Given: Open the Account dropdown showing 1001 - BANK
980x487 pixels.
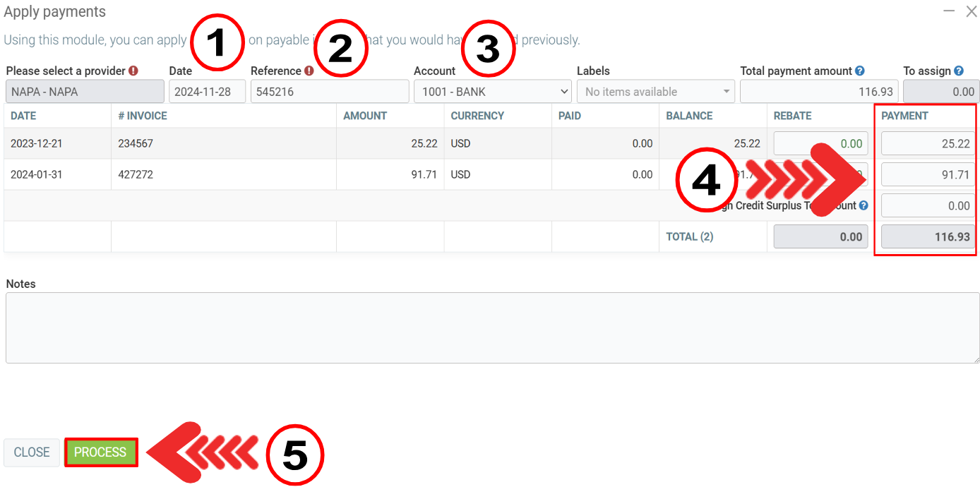Looking at the screenshot, I should point(492,92).
